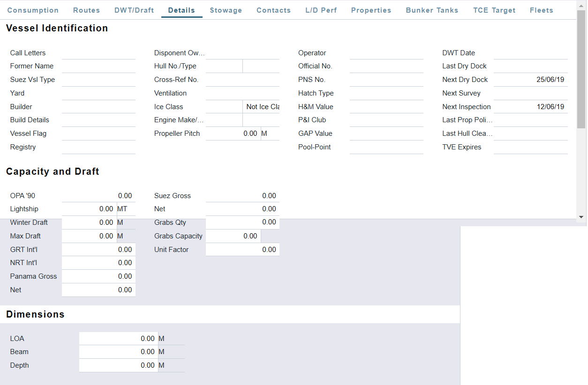Click the Call Letters input field
Image resolution: width=588 pixels, height=385 pixels.
click(x=98, y=52)
